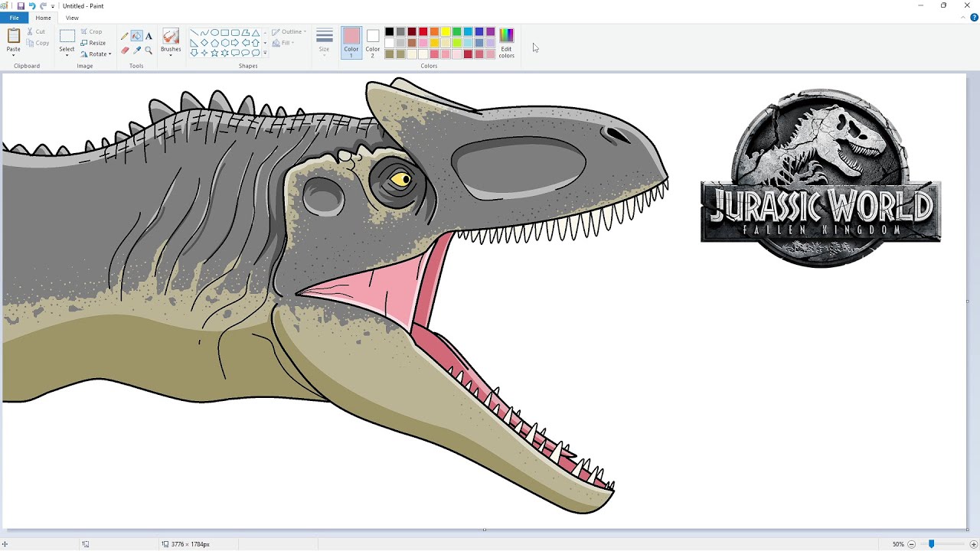Choose the Line shape
Image resolution: width=980 pixels, height=551 pixels.
(194, 33)
